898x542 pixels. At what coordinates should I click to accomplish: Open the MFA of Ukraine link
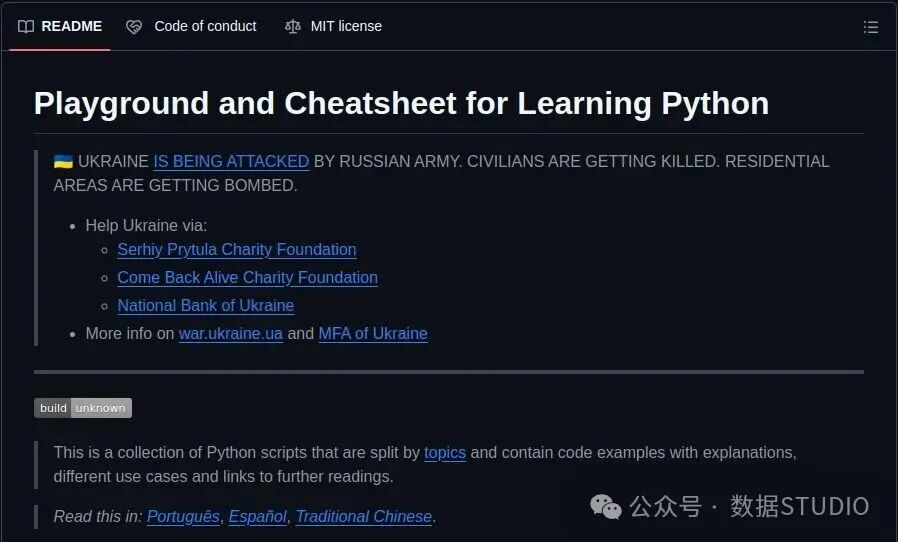(373, 333)
